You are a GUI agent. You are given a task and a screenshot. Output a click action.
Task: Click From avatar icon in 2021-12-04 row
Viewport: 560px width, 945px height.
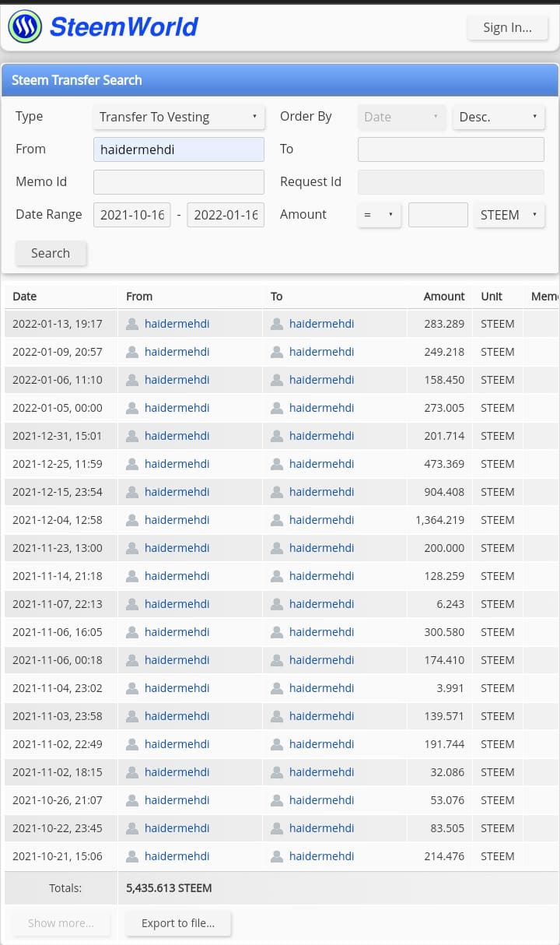[x=132, y=520]
